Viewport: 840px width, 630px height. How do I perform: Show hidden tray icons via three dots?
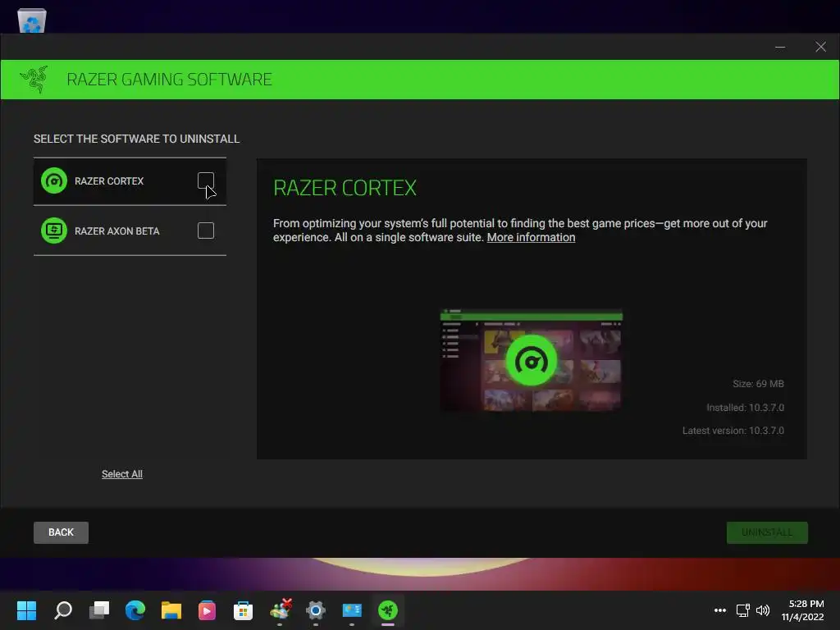(x=720, y=610)
